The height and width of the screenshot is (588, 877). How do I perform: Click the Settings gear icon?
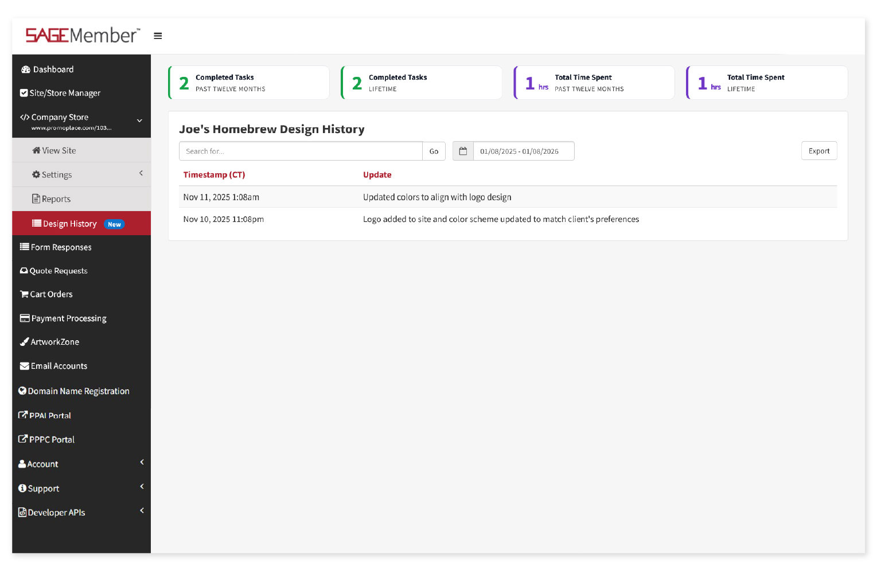[36, 174]
